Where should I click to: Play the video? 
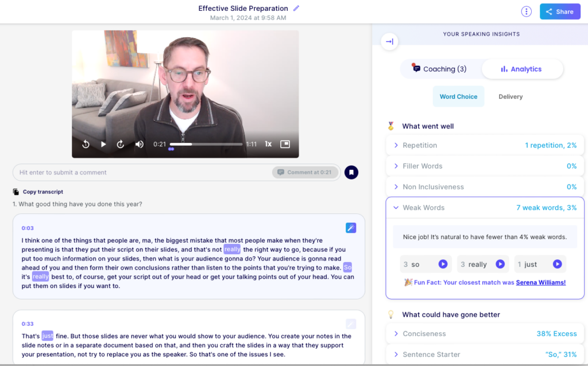pos(103,144)
